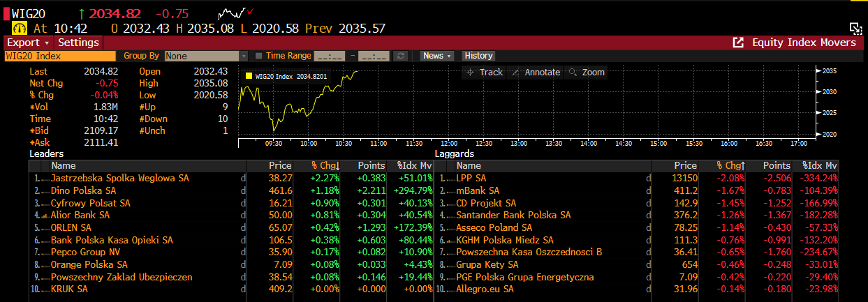Image resolution: width=868 pixels, height=302 pixels.
Task: Open Powszechna Kasa Oszczednosci B
Action: pyautogui.click(x=529, y=252)
